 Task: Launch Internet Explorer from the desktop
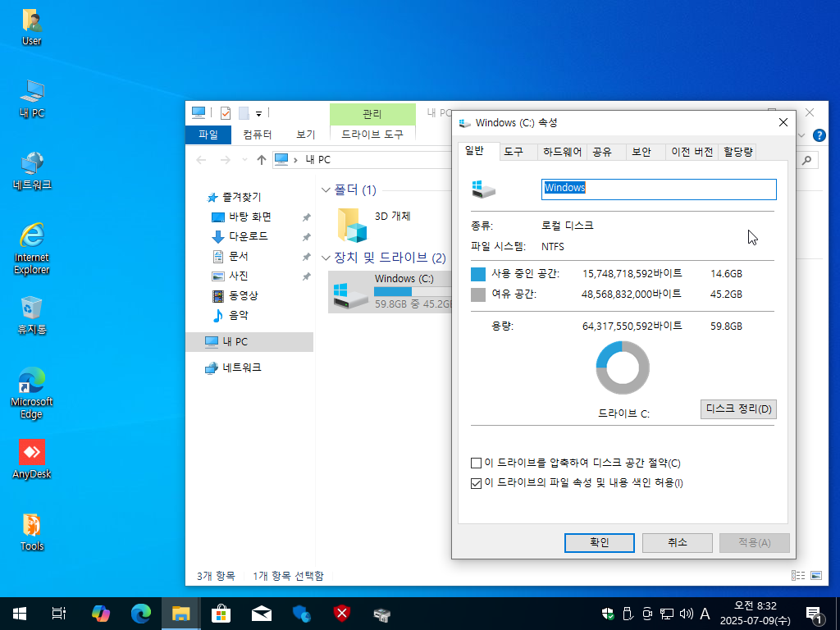point(32,248)
